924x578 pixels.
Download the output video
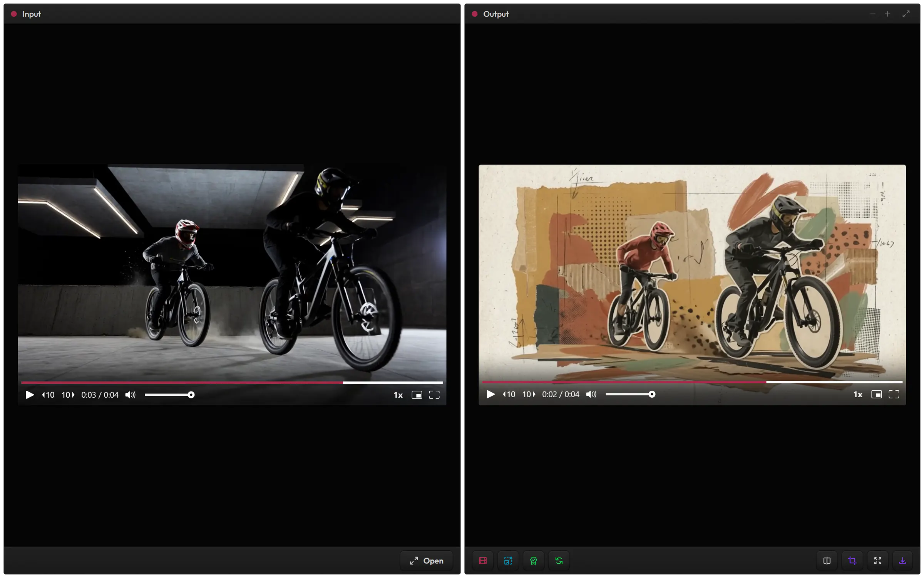903,561
